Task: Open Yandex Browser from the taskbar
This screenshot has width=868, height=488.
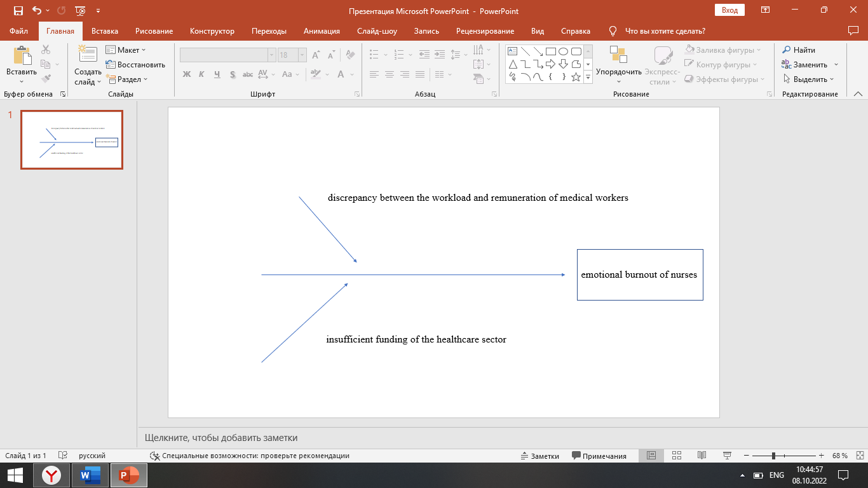Action: tap(51, 475)
